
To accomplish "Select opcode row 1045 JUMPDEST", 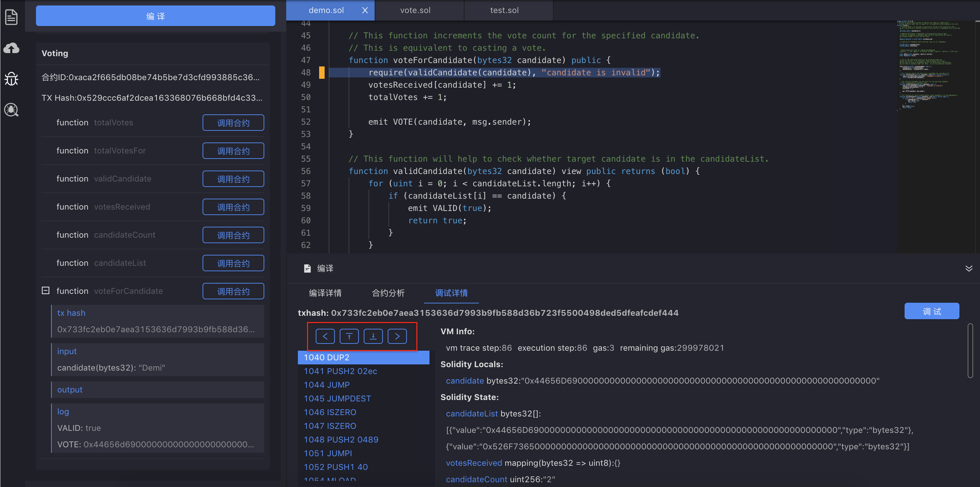I will coord(363,398).
